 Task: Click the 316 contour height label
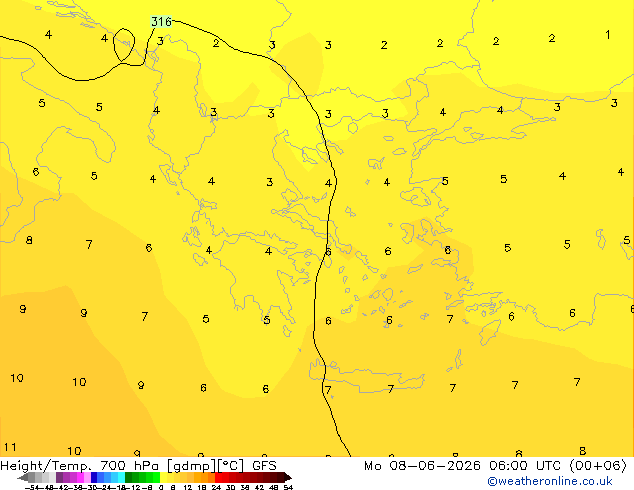pos(161,21)
